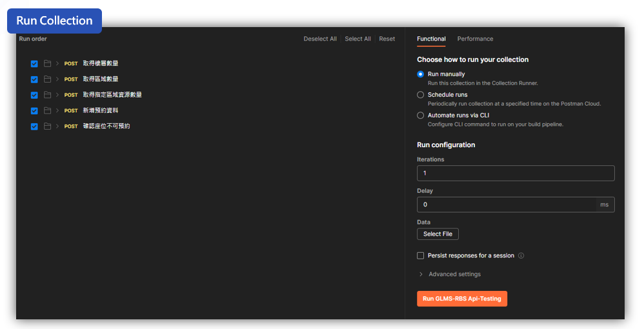Screen dimensions: 644x329
Task: Expand the 確認座位不可預約 folder chevron
Action: pos(57,126)
